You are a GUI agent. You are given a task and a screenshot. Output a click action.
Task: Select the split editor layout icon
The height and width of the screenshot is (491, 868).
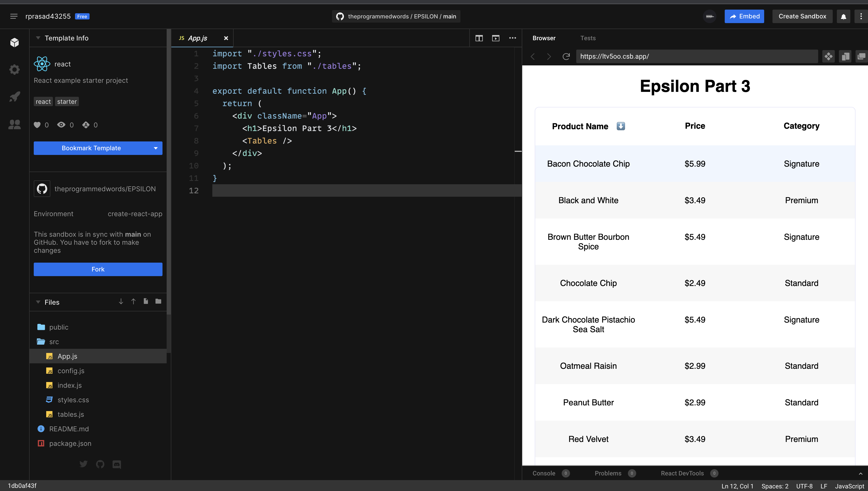pyautogui.click(x=479, y=38)
